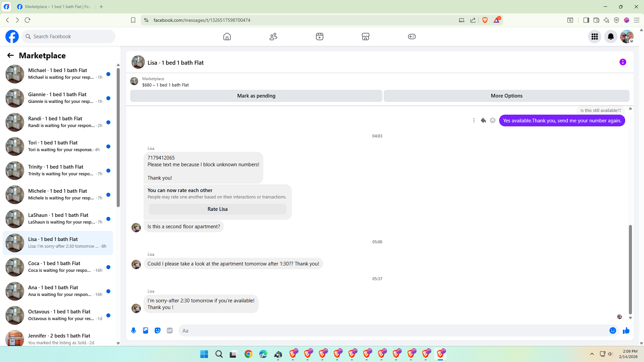
Task: Reply to the purple sent message
Action: pos(483,120)
